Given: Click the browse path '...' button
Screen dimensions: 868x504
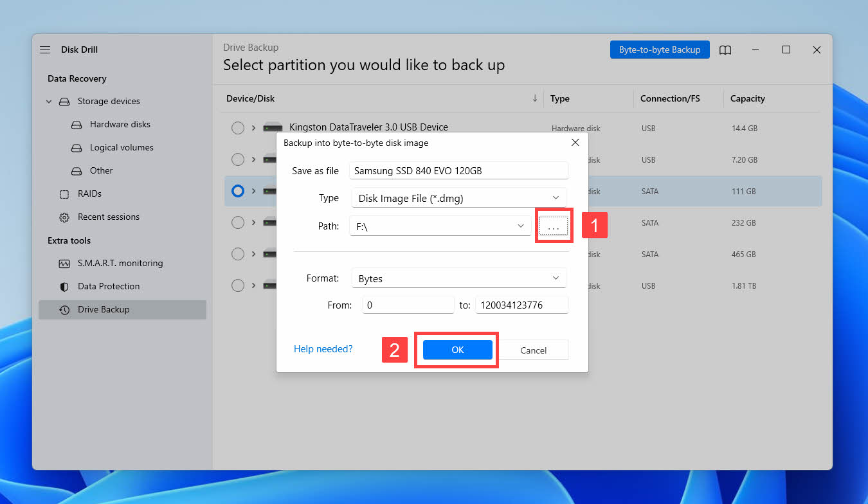Looking at the screenshot, I should click(554, 226).
